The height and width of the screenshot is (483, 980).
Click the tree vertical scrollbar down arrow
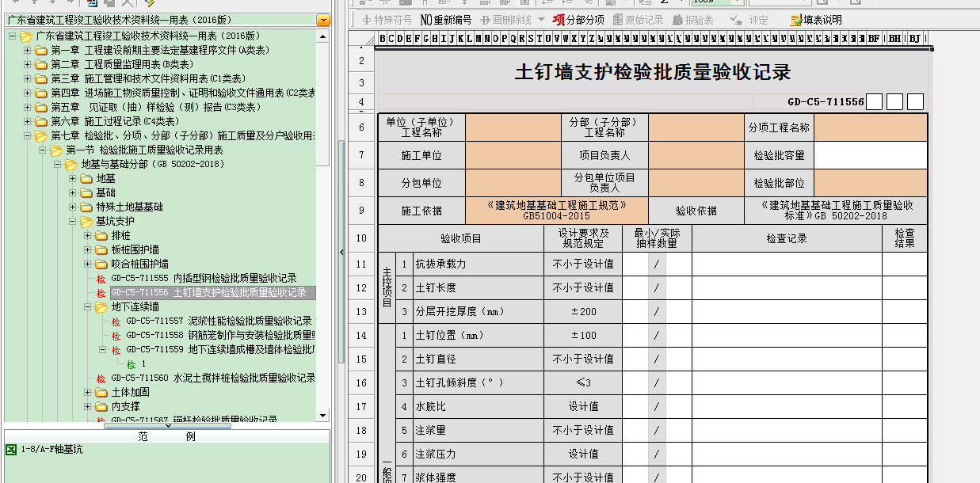click(322, 415)
